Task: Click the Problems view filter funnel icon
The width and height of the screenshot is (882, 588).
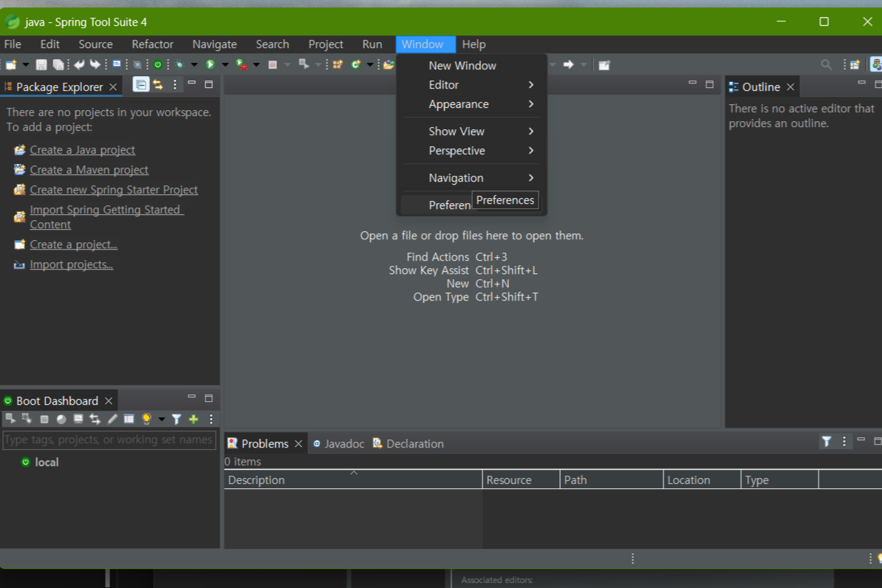Action: tap(827, 442)
